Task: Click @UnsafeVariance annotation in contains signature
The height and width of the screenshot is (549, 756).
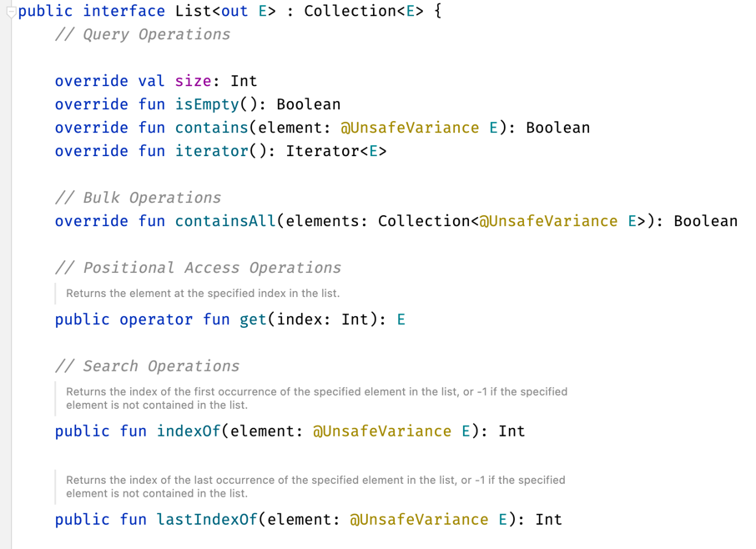Action: click(410, 128)
